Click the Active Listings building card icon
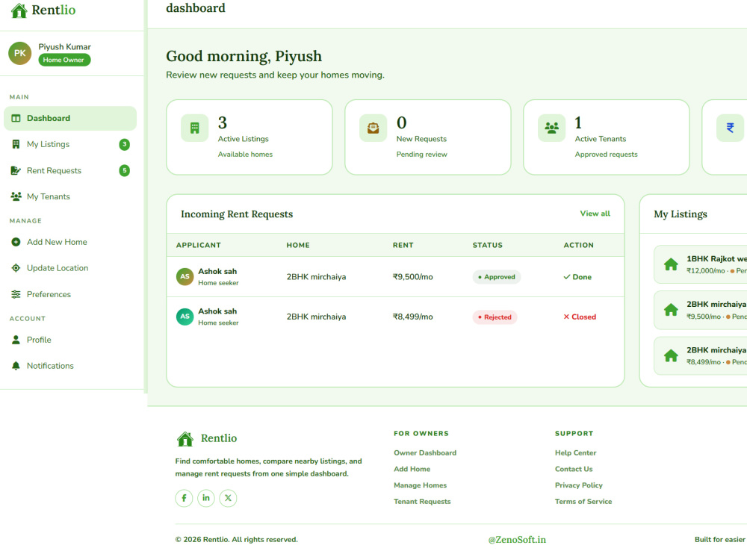 [x=194, y=128]
